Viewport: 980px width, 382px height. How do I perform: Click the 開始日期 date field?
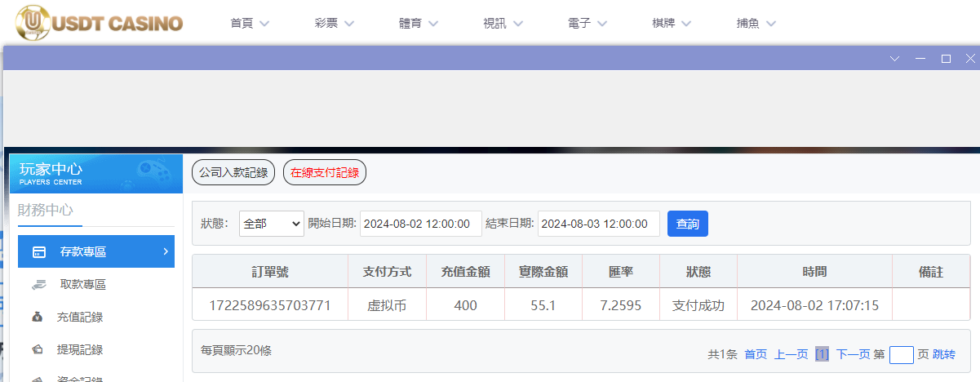click(420, 224)
